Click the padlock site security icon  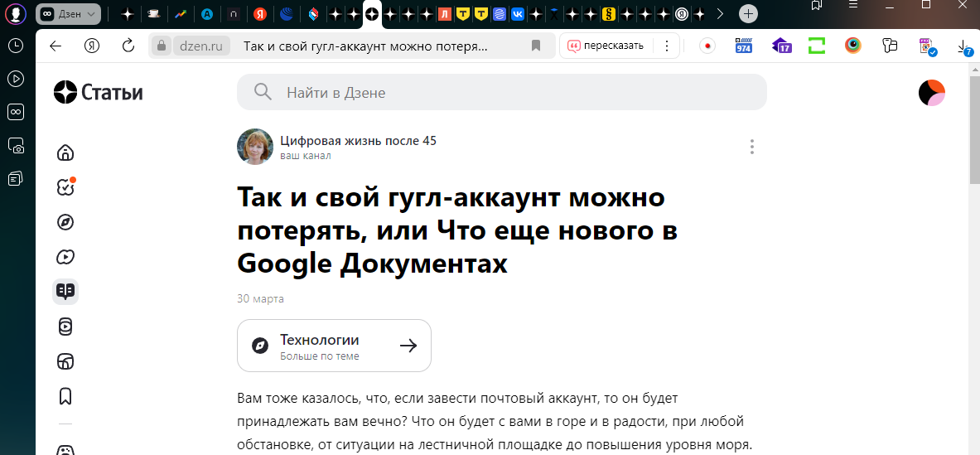coord(162,46)
